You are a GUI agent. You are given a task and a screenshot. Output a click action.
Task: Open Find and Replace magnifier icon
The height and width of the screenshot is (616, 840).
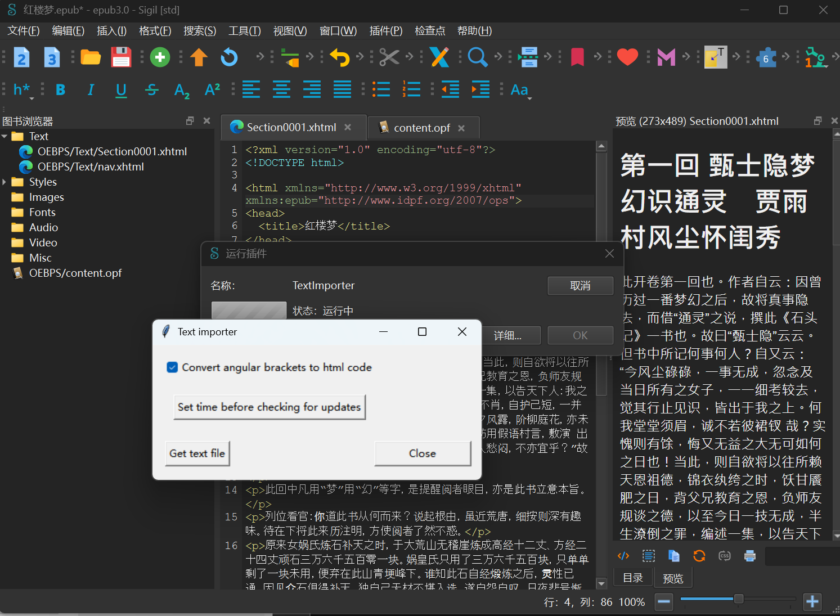click(477, 57)
